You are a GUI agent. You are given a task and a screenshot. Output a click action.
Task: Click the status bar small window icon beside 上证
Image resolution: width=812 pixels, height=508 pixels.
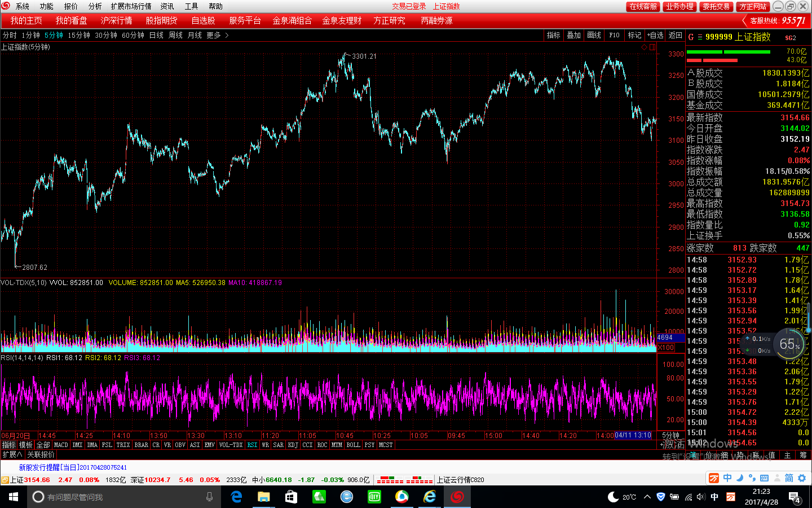pyautogui.click(x=5, y=480)
